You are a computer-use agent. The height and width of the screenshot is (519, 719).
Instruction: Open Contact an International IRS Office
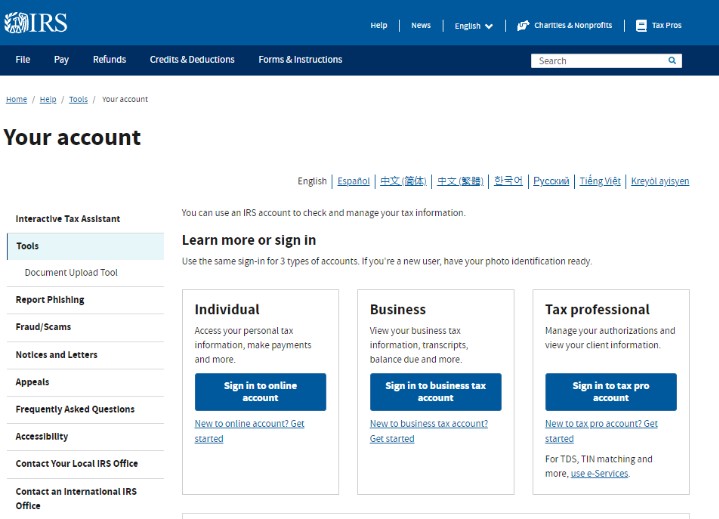click(76, 498)
